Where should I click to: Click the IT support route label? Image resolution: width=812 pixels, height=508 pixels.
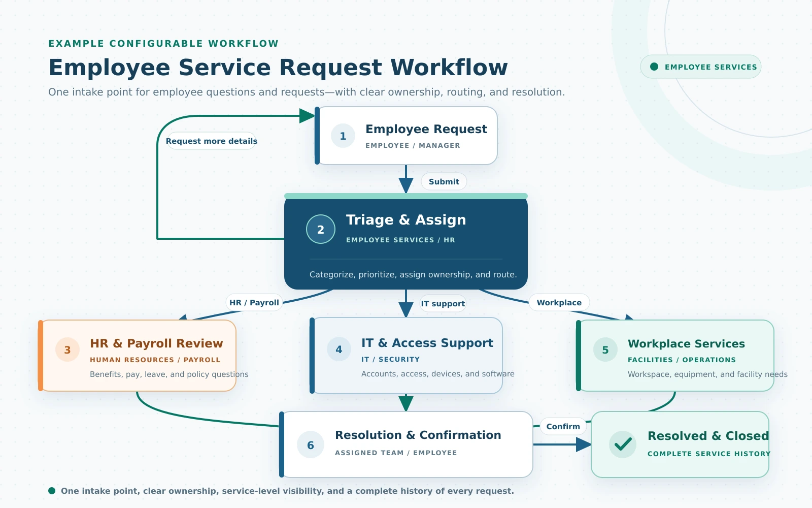(x=443, y=303)
